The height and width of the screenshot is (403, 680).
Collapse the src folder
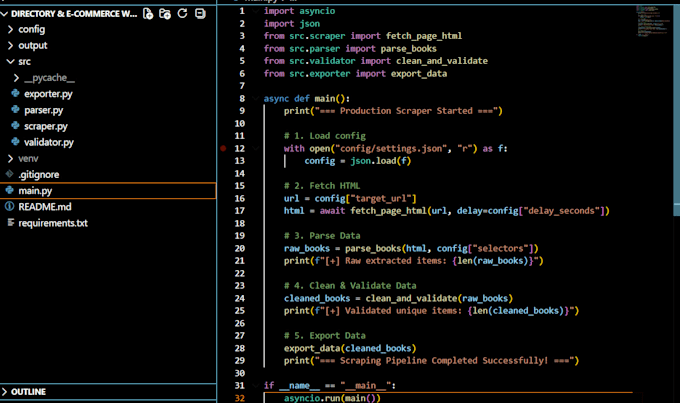[x=10, y=62]
